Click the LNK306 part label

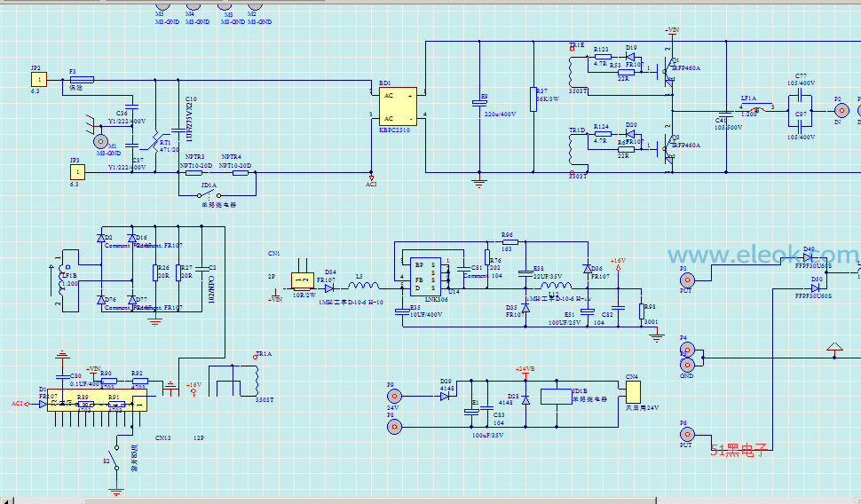pos(437,299)
